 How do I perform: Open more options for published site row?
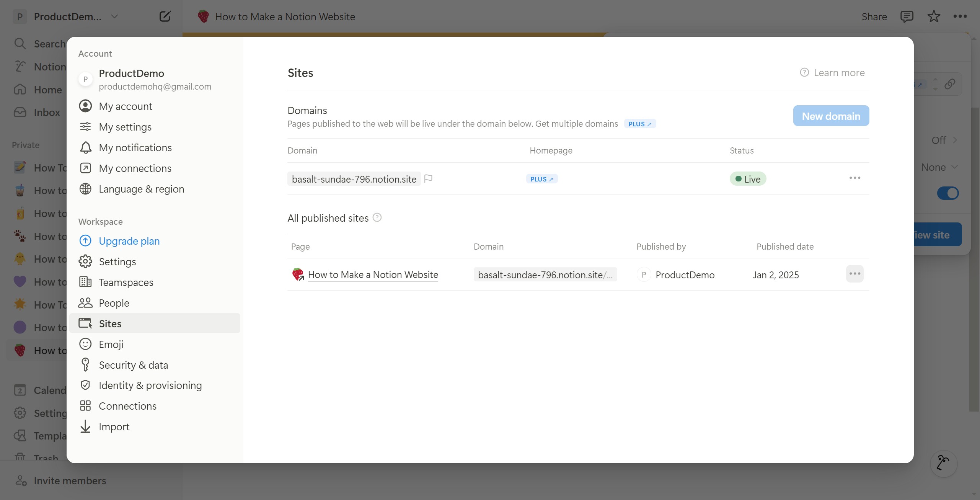tap(854, 274)
